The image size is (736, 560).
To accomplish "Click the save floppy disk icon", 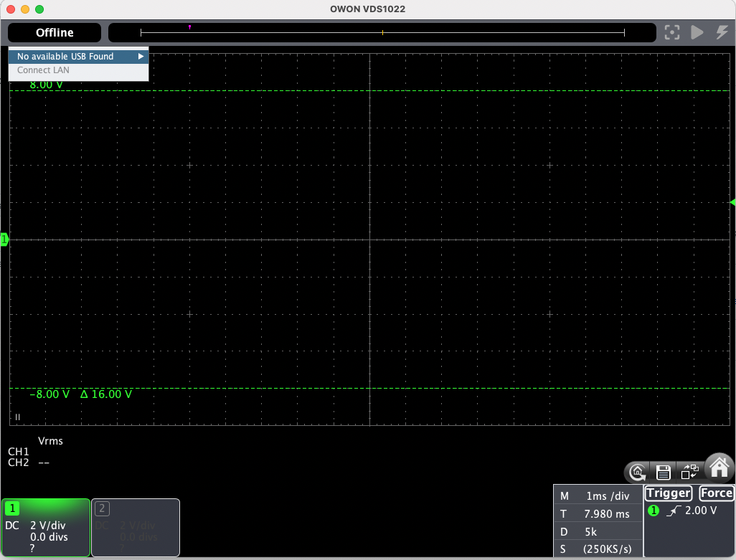I will click(663, 473).
